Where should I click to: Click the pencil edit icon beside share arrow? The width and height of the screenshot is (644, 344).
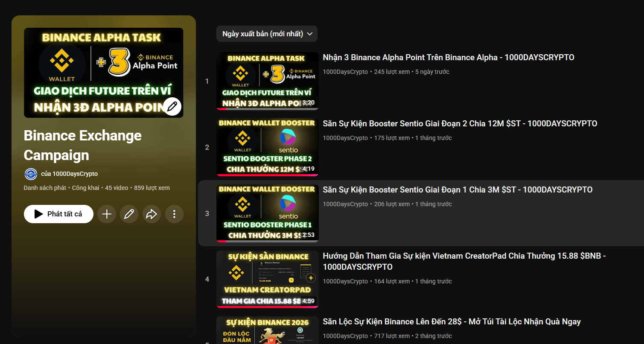click(x=129, y=214)
